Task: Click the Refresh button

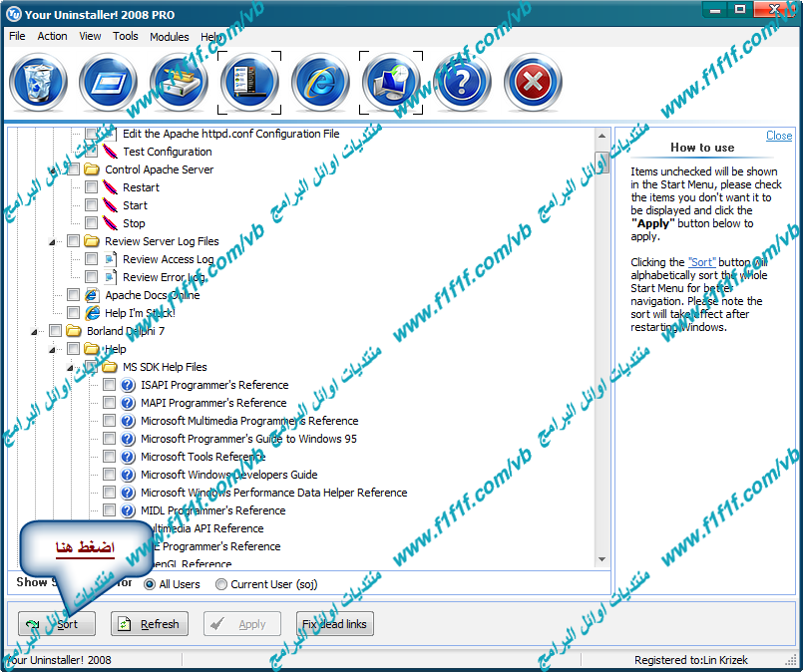Action: [x=150, y=624]
